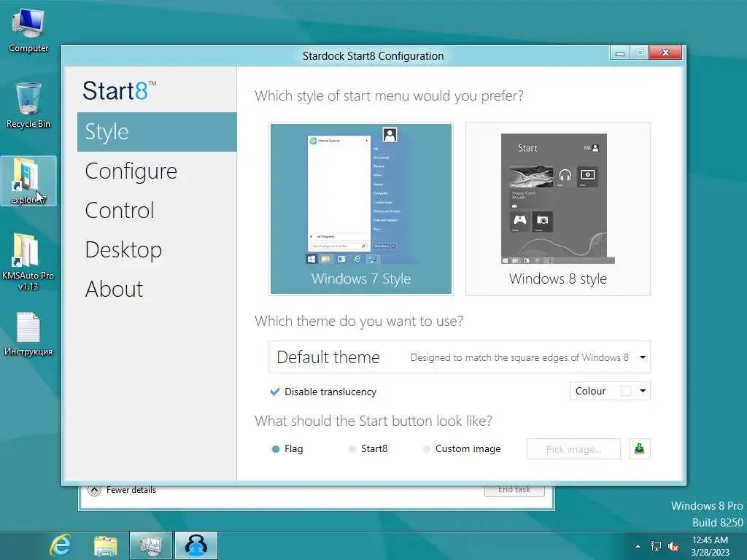Launch Internet Explorer from the taskbar
Viewport: 747px width, 560px height.
click(61, 545)
